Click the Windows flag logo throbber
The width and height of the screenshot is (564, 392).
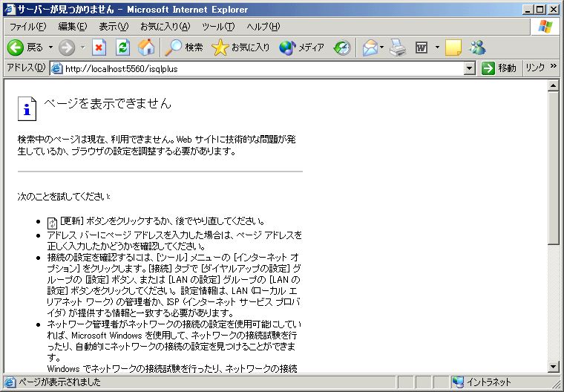pos(545,27)
